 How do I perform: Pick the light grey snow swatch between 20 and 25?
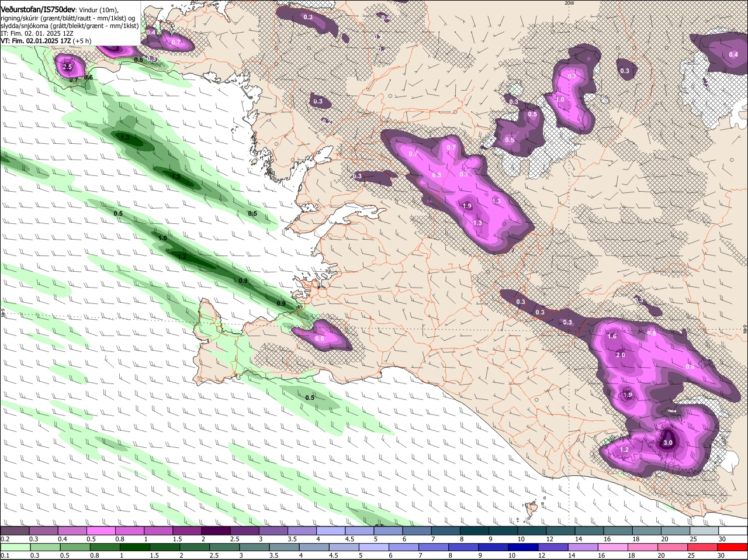click(676, 530)
